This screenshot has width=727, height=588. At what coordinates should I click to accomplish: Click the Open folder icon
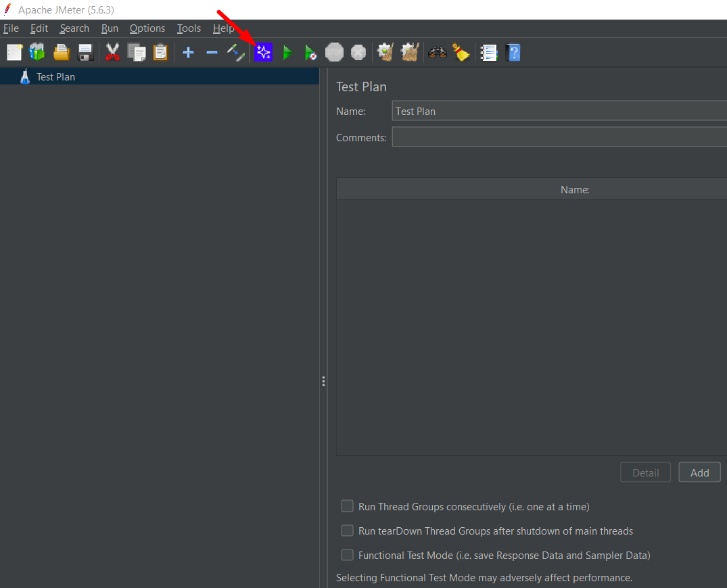coord(61,52)
